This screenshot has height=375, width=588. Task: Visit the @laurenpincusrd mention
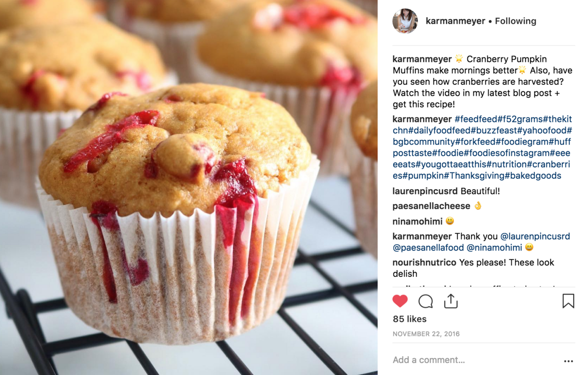click(x=535, y=236)
